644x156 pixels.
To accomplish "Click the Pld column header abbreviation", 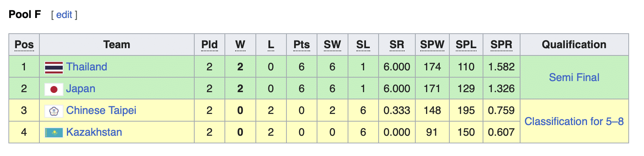I will pos(209,45).
